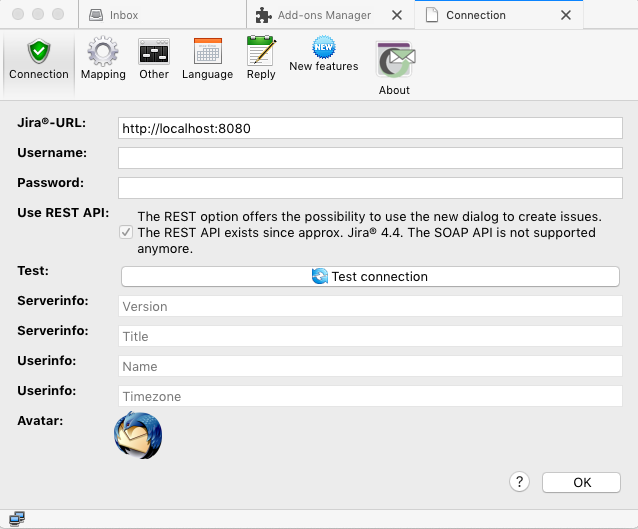Focus the Username text field
Viewport: 638px width, 529px height.
(370, 158)
